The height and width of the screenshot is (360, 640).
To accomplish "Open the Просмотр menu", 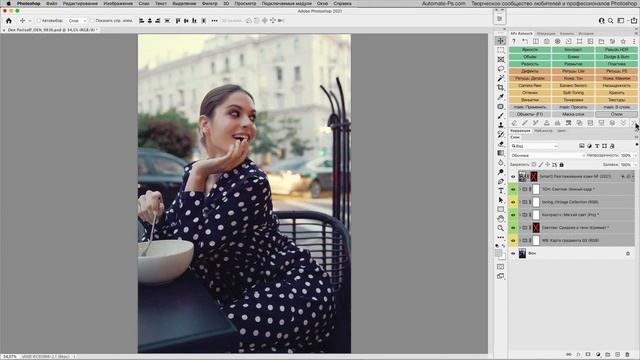I will (x=245, y=3).
